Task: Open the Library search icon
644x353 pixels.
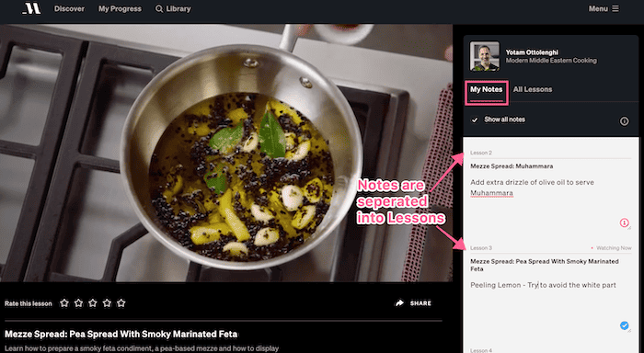Action: click(159, 8)
